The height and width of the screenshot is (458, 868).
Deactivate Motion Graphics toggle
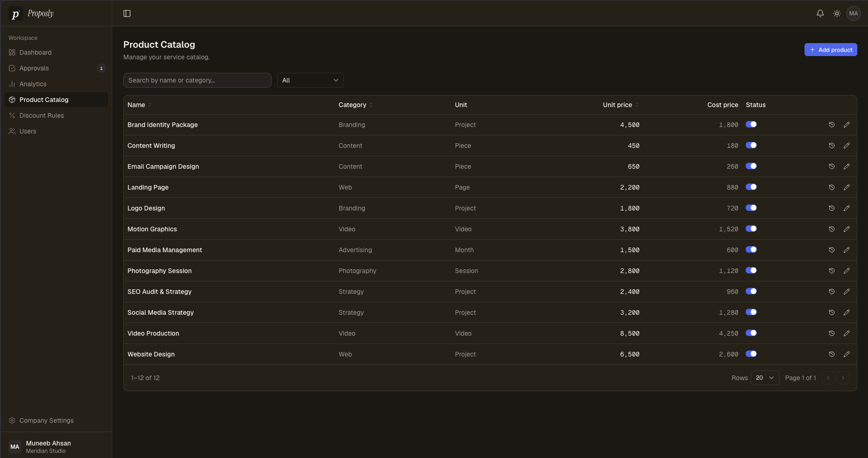coord(751,229)
